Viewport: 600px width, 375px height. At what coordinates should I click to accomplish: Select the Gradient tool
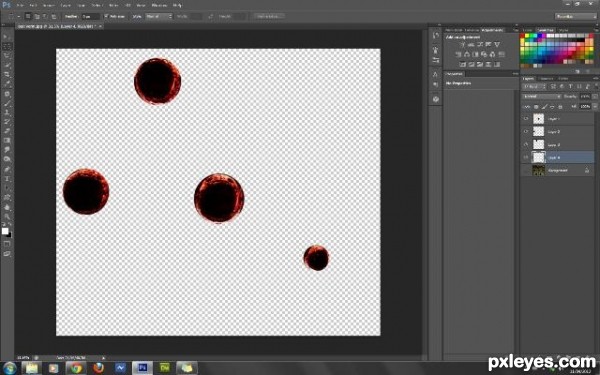[7, 140]
